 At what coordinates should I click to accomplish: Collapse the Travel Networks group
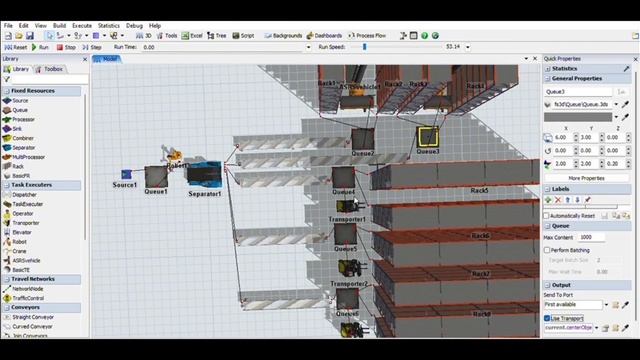7,279
